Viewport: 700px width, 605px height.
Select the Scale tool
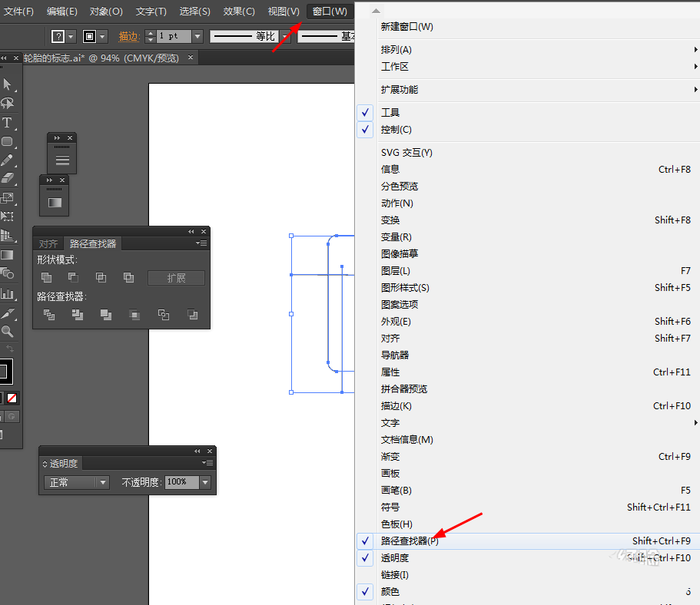(7, 197)
